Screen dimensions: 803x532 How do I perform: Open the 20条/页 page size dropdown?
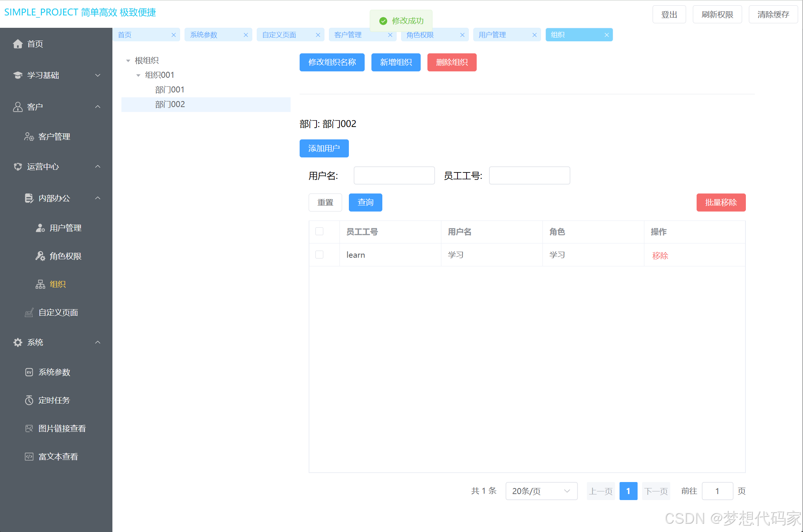pyautogui.click(x=541, y=491)
